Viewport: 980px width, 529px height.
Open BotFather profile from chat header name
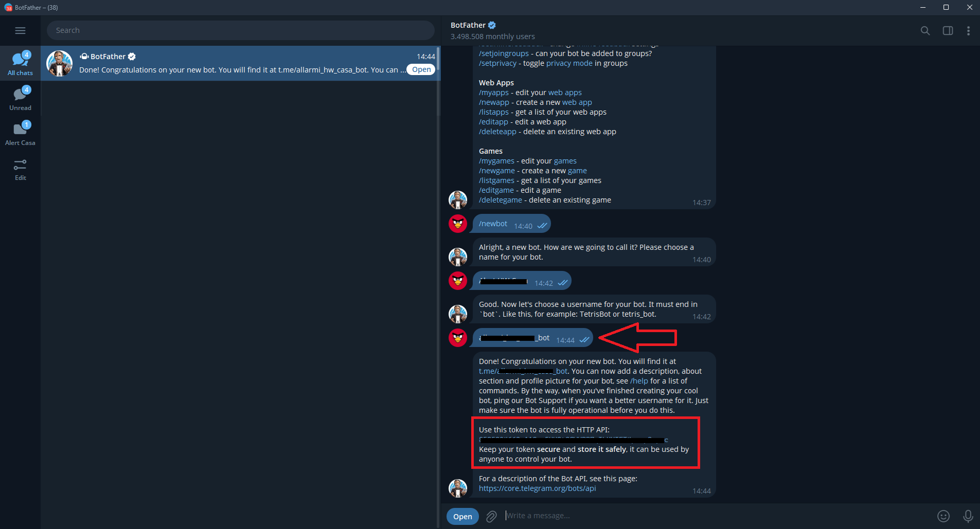(468, 25)
